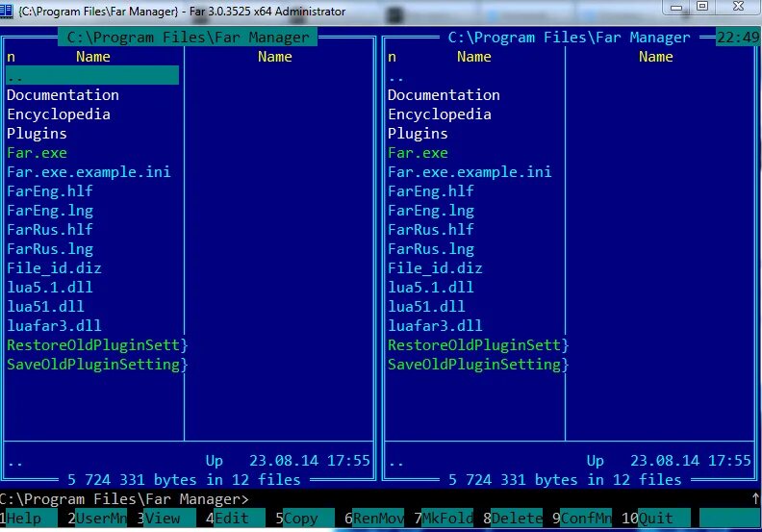The height and width of the screenshot is (532, 762).
Task: Click the 'Up' label in left status line
Action: 214,461
